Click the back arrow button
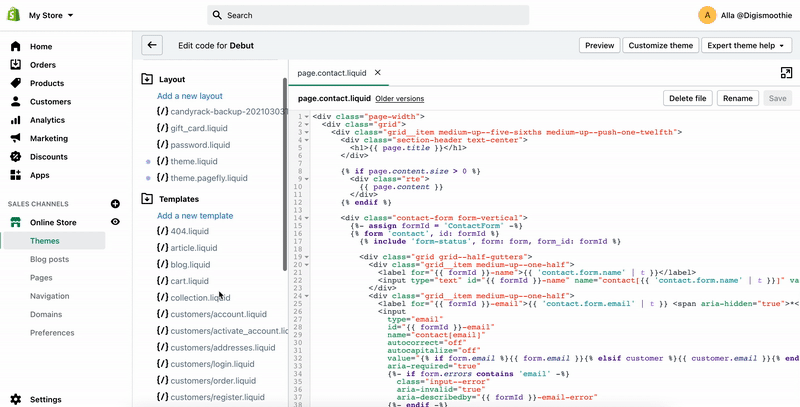The width and height of the screenshot is (800, 407). click(x=152, y=45)
